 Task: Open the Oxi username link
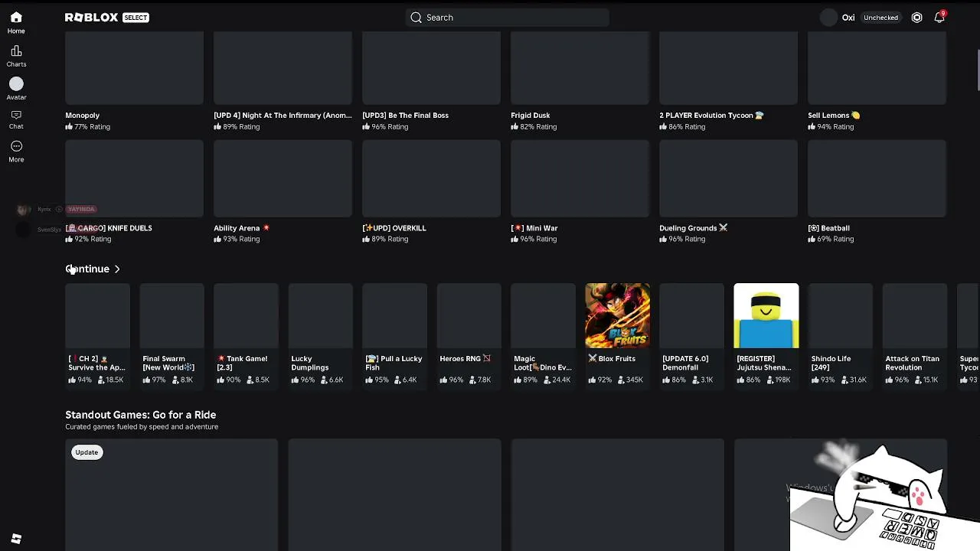click(x=848, y=18)
